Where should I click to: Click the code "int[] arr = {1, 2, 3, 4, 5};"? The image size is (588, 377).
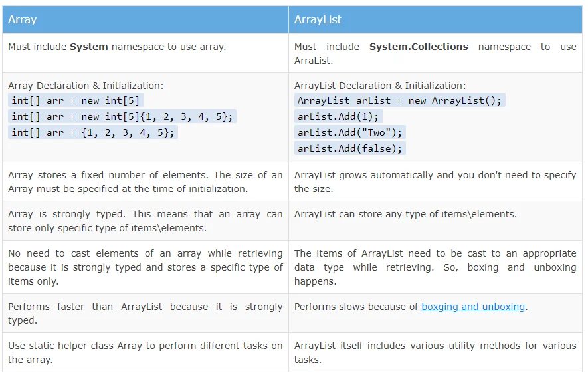(93, 132)
